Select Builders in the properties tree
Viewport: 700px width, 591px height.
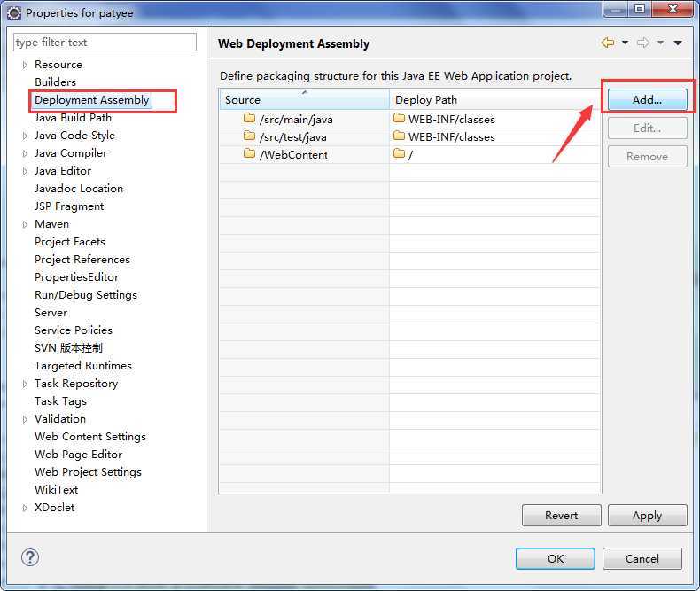click(55, 82)
